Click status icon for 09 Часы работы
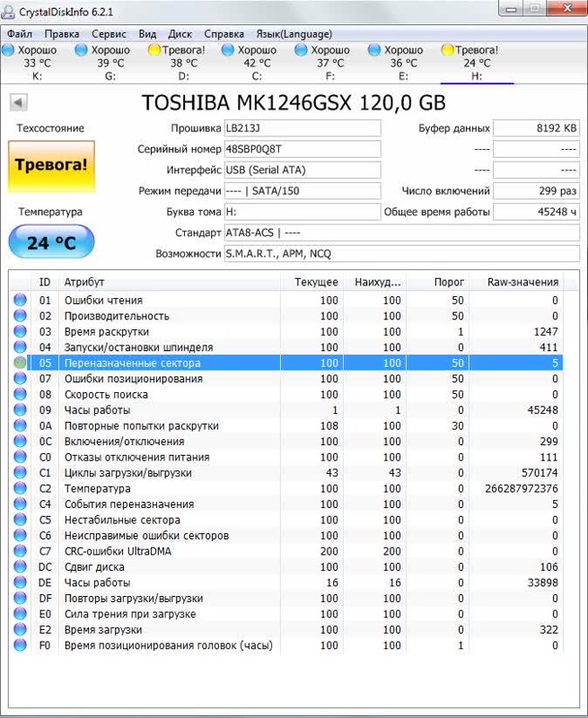The width and height of the screenshot is (588, 718). click(x=20, y=409)
